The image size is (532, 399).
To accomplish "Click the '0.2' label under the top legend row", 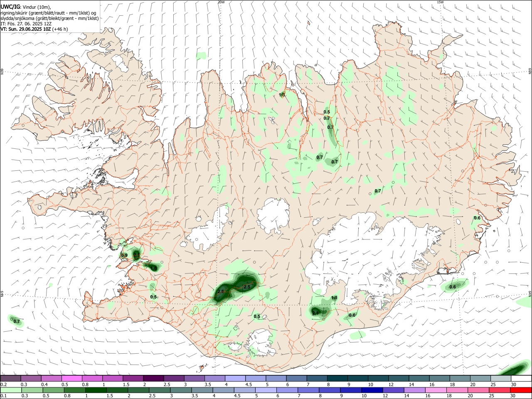I will point(3,384).
